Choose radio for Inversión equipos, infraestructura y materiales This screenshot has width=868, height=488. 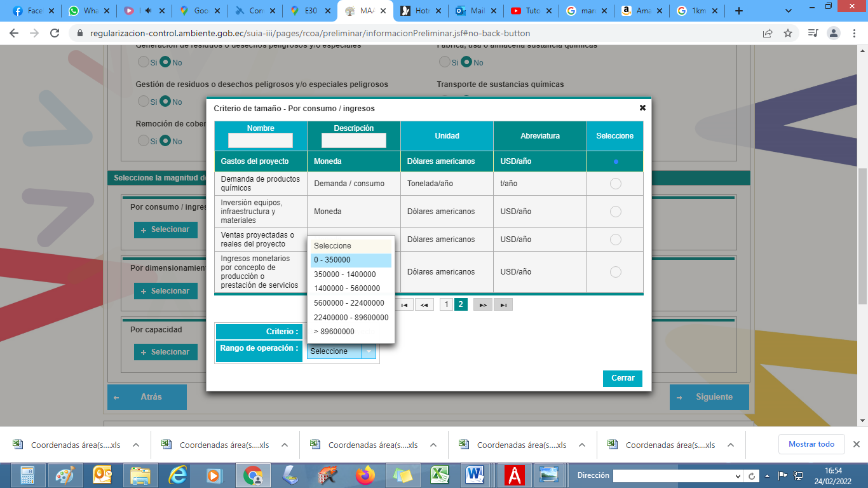click(615, 212)
